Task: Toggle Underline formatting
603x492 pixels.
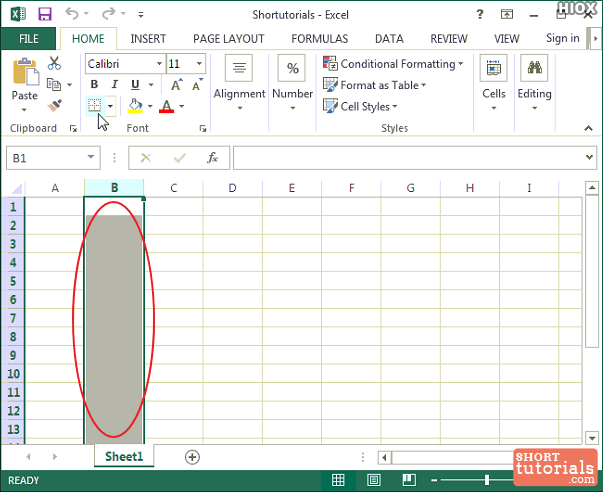Action: (135, 84)
